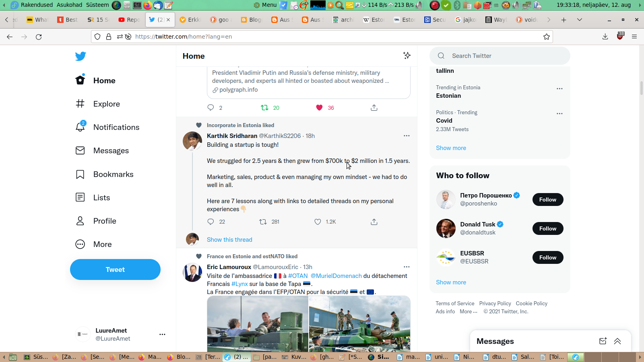List all tabs dropdown
Viewport: 644px width, 362px height.
pyautogui.click(x=580, y=20)
